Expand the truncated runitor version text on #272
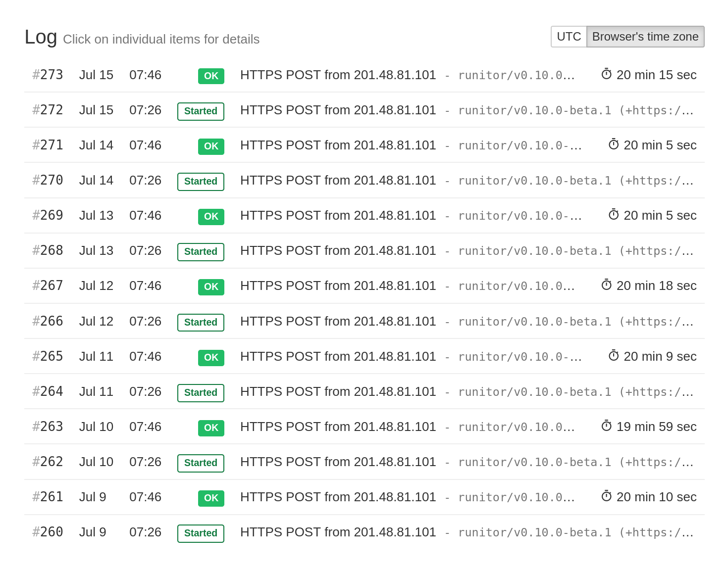Viewport: 728px width, 572px height. [x=574, y=110]
